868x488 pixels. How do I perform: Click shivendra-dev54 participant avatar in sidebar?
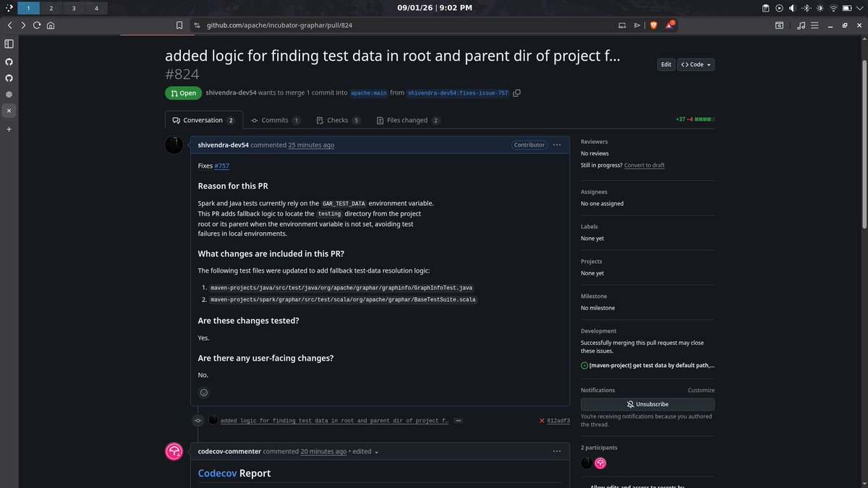(587, 463)
